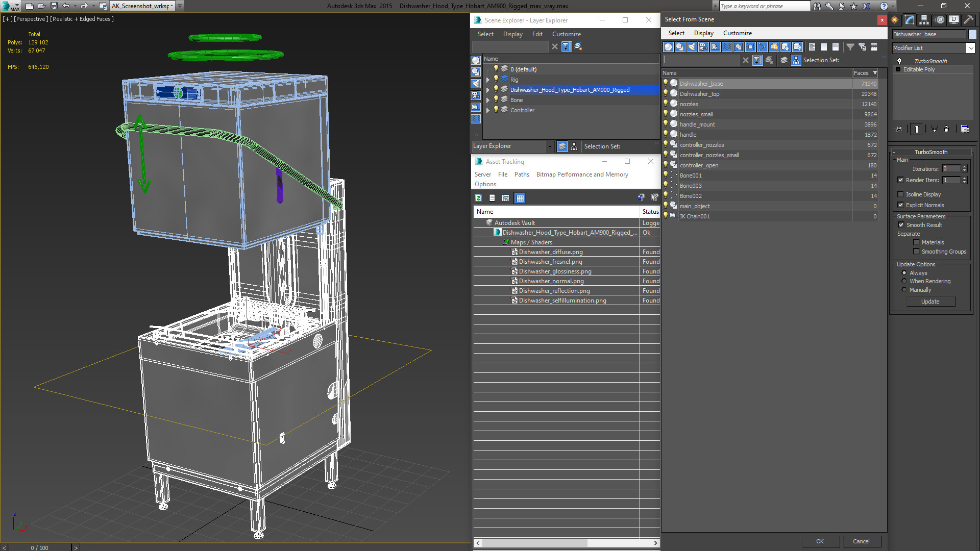Screen dimensions: 980x551
Task: Toggle the Smooth Result checkbox
Action: [901, 225]
